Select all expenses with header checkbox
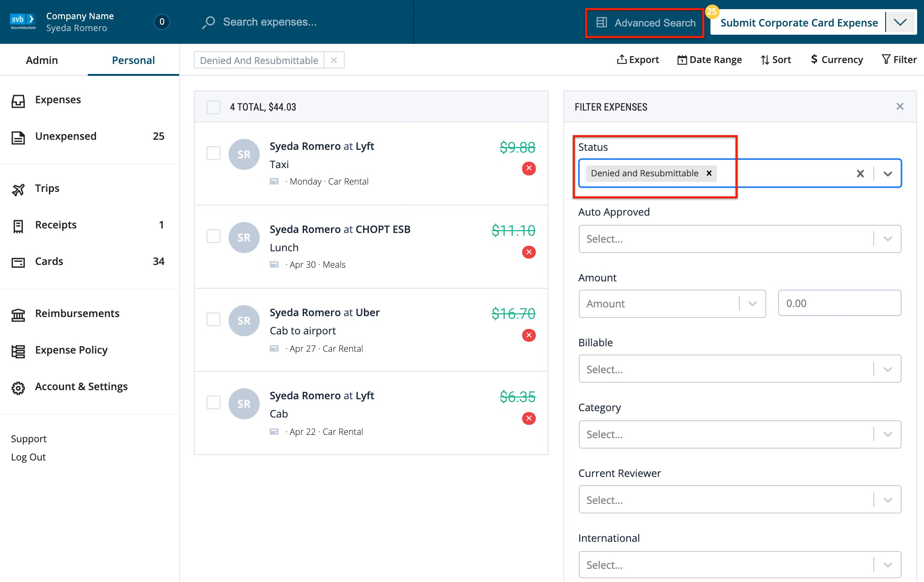924x582 pixels. pyautogui.click(x=213, y=107)
